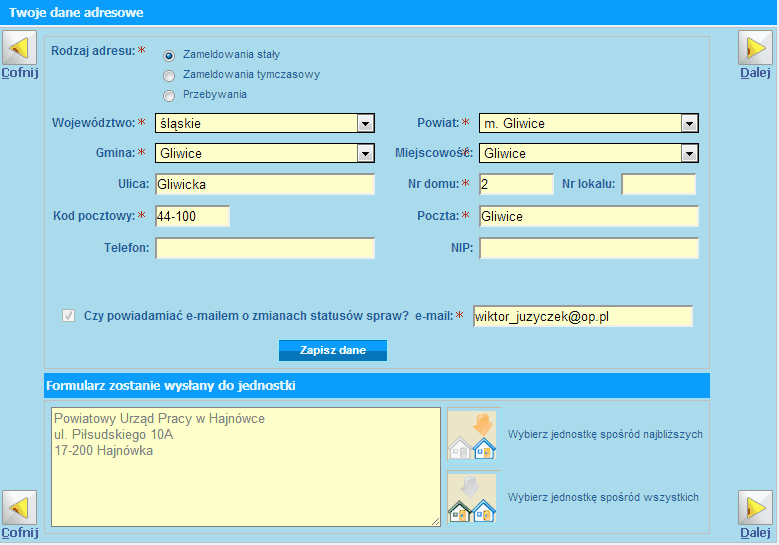Select Zameldowania tymczasowy radio button
Viewport: 779px width, 545px height.
tap(169, 76)
